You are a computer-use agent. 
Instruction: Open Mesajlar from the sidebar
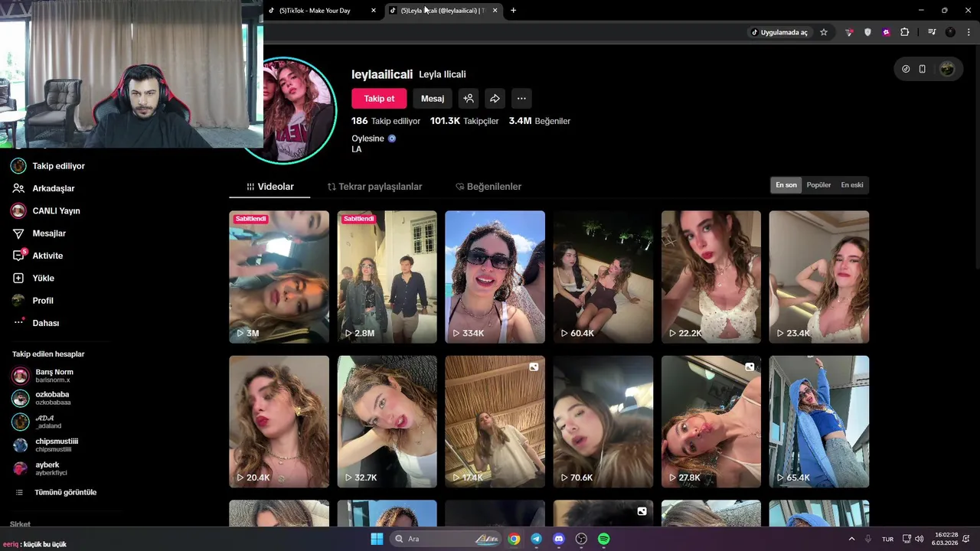38,233
